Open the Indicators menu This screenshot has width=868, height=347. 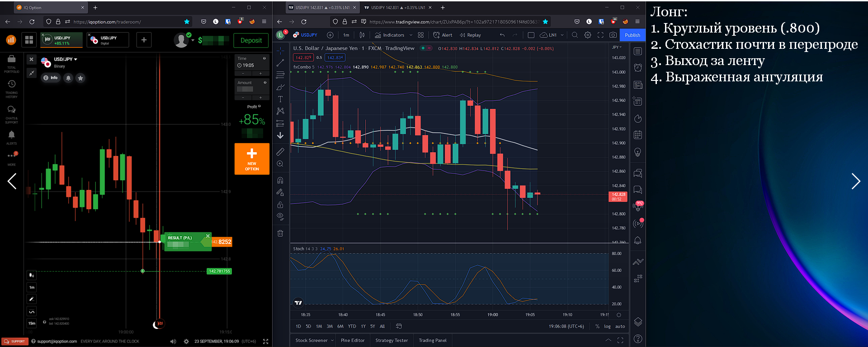tap(390, 35)
